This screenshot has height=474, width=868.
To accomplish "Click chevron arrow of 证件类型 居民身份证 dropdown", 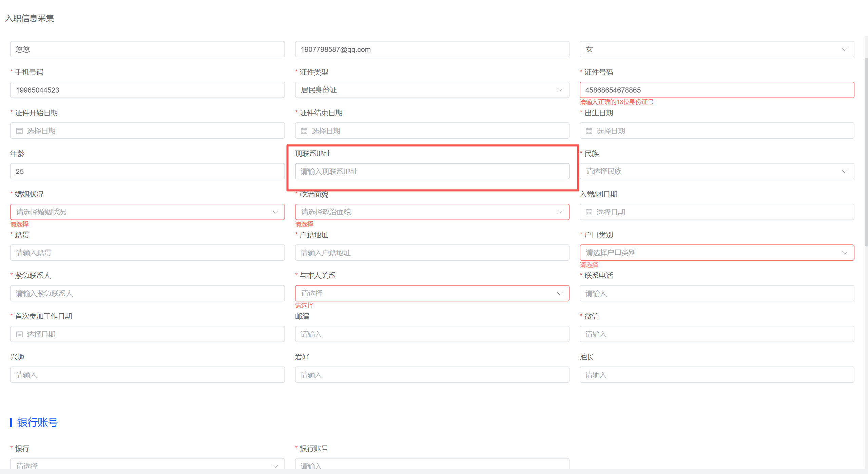I will (x=560, y=90).
